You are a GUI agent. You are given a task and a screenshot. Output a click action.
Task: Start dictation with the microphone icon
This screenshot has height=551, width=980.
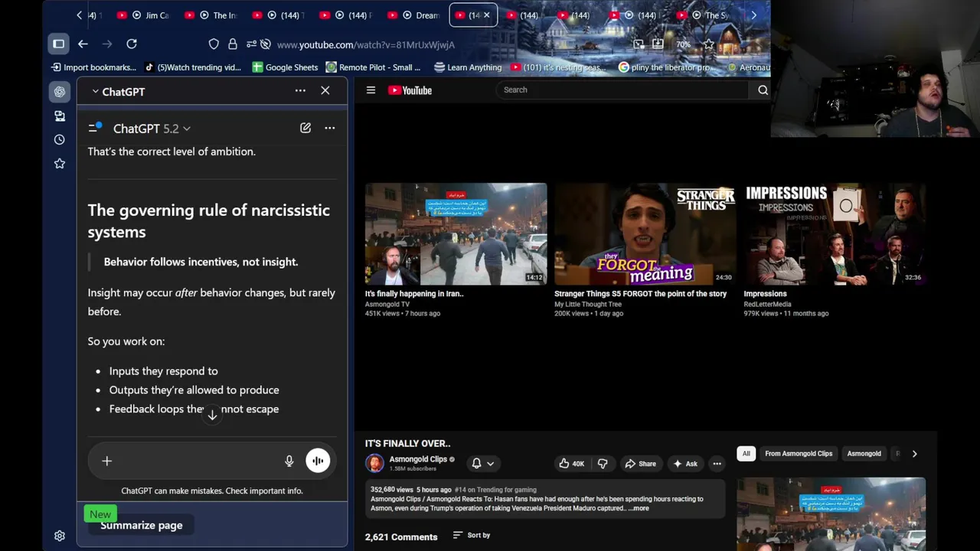pyautogui.click(x=289, y=461)
